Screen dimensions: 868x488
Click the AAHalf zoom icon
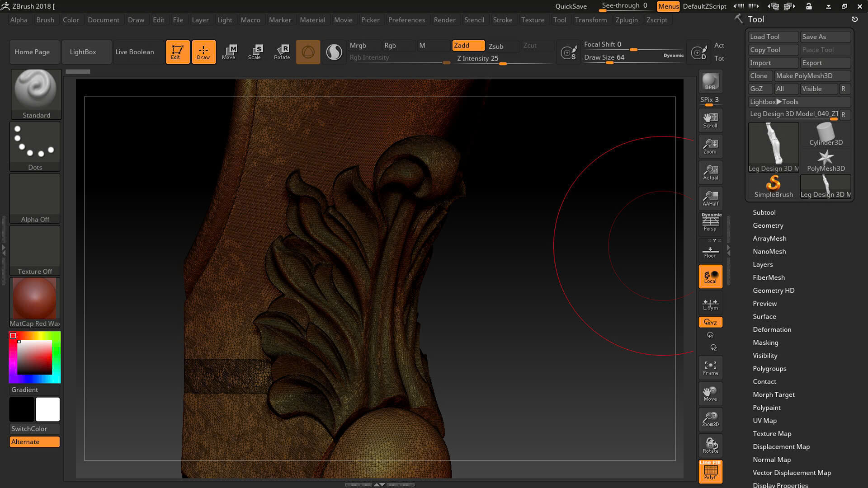click(x=710, y=198)
